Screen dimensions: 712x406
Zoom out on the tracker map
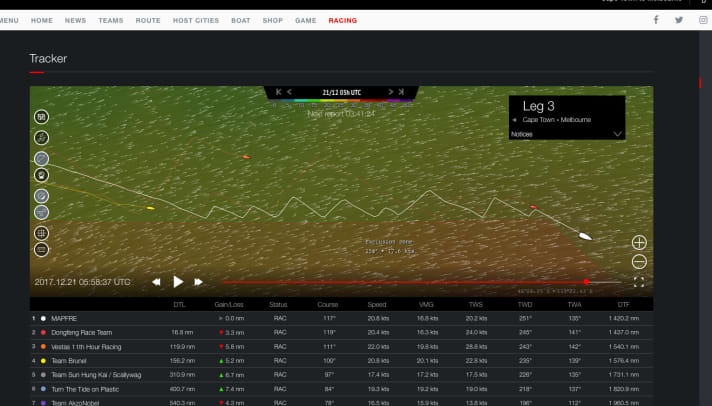click(x=639, y=262)
